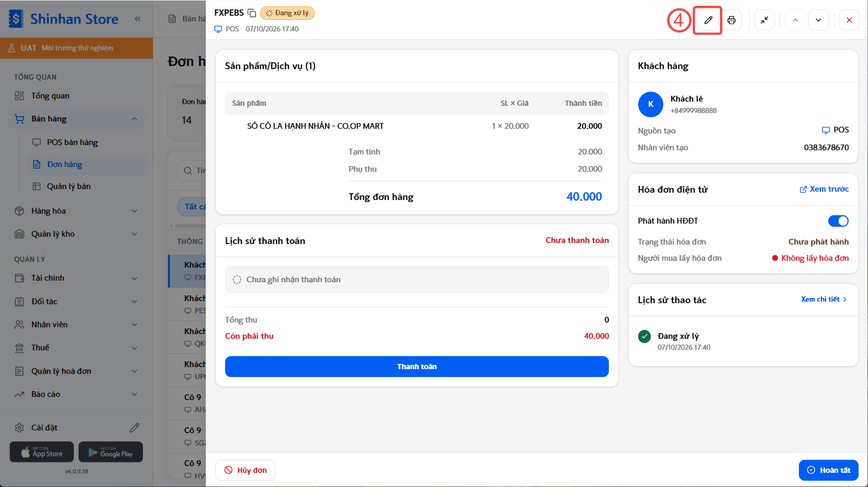Open Tổng quan in the sidebar
The width and height of the screenshot is (868, 487).
[76, 96]
